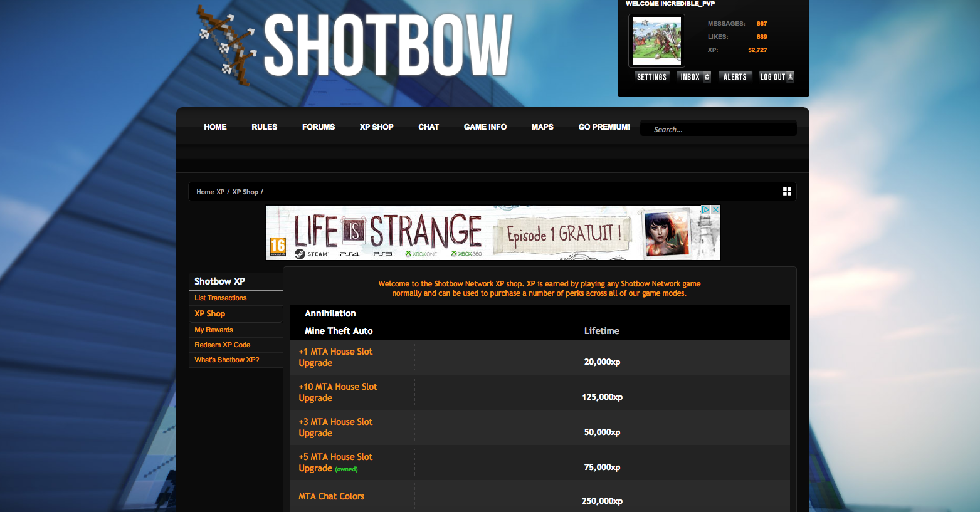The height and width of the screenshot is (512, 980).
Task: Open the INBOX button
Action: pyautogui.click(x=694, y=77)
